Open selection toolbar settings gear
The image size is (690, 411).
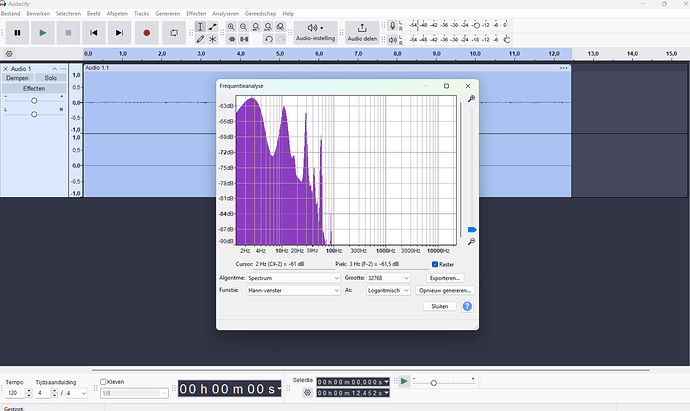pyautogui.click(x=308, y=393)
